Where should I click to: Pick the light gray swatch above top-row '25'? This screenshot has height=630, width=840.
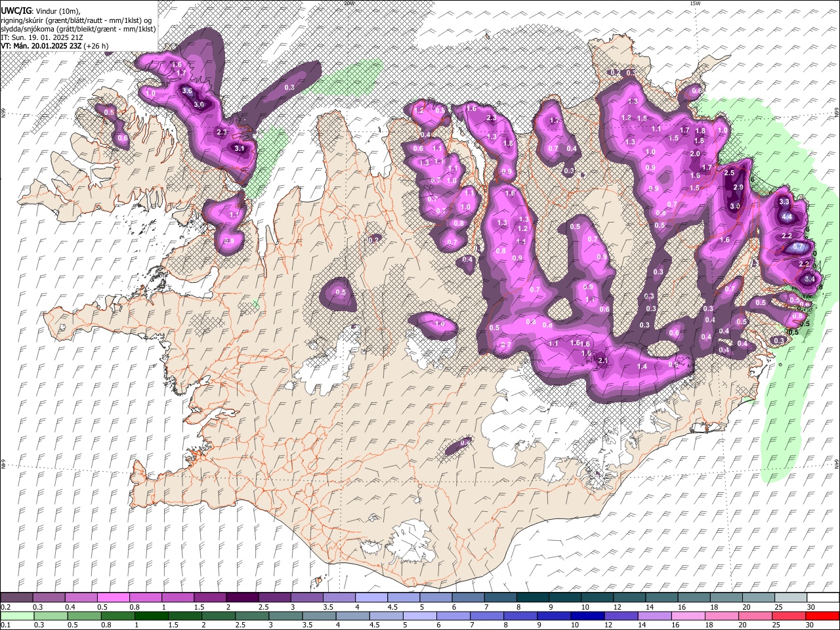point(789,597)
